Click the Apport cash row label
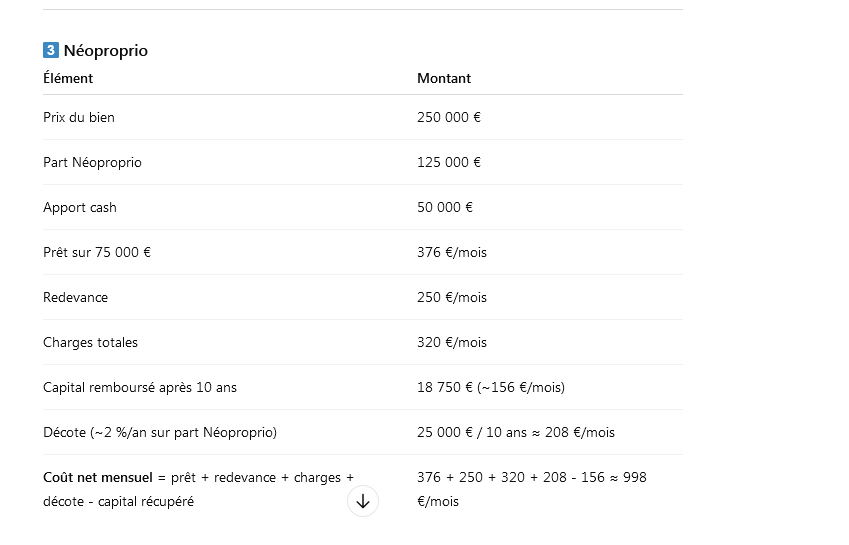849x545 pixels. (80, 207)
